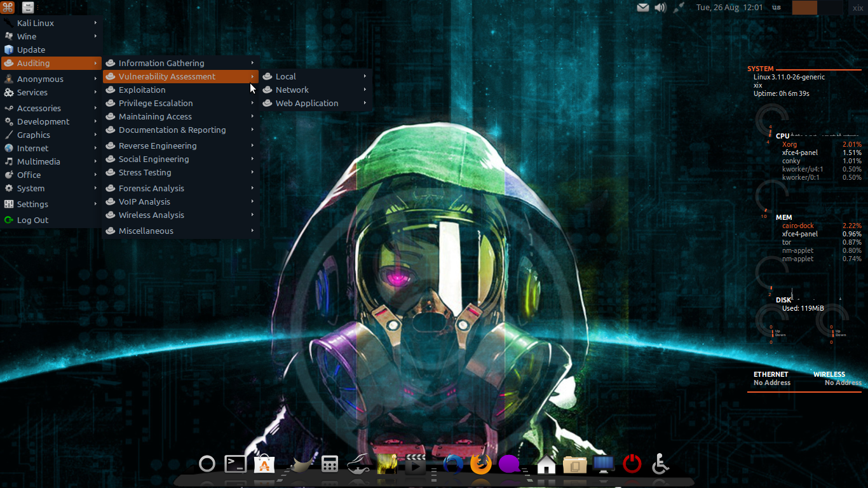The height and width of the screenshot is (488, 868).
Task: Open the Office category
Action: point(51,175)
